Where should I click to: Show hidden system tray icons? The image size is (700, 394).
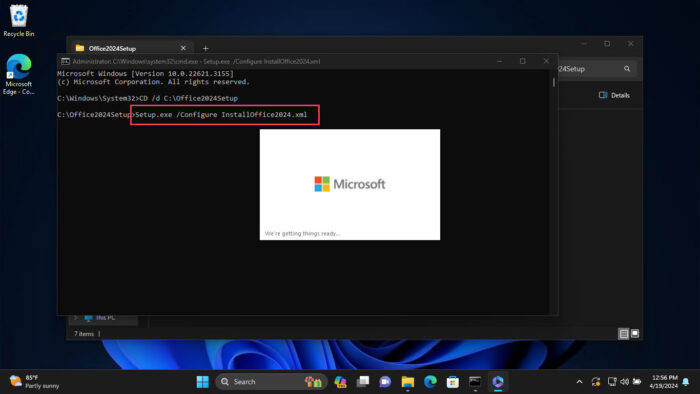pos(579,382)
